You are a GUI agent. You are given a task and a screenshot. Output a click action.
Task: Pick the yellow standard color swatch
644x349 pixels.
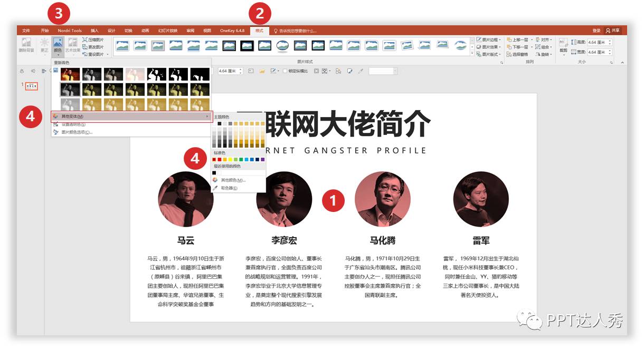[230, 159]
